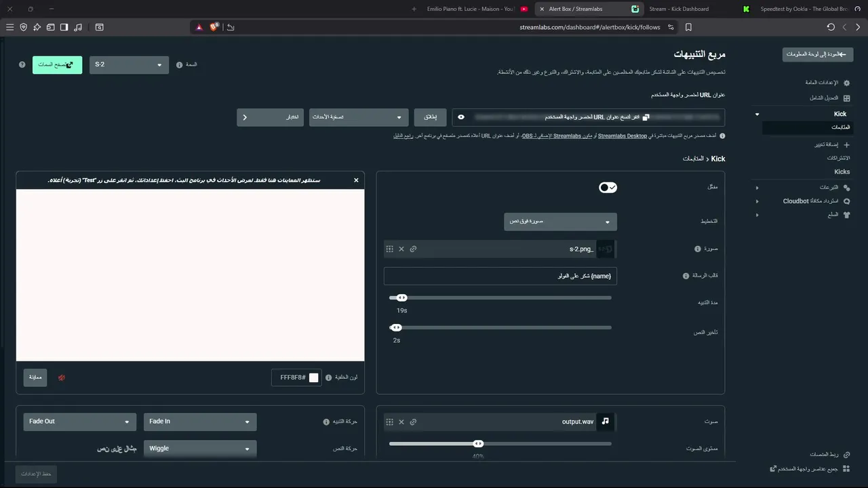
Task: Click the info icon beside the image label
Action: [x=697, y=249]
